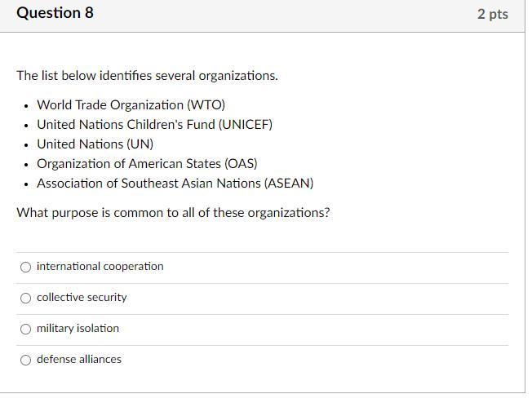Click the "collective security" answer text
This screenshot has width=532, height=403.
tap(82, 298)
